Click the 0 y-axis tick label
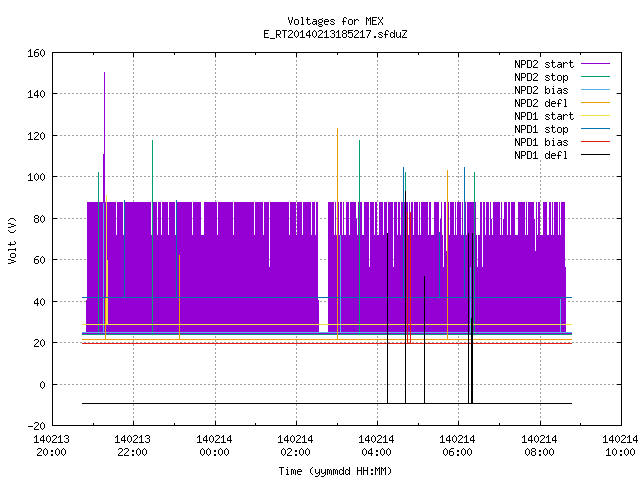The image size is (640, 480). 42,384
